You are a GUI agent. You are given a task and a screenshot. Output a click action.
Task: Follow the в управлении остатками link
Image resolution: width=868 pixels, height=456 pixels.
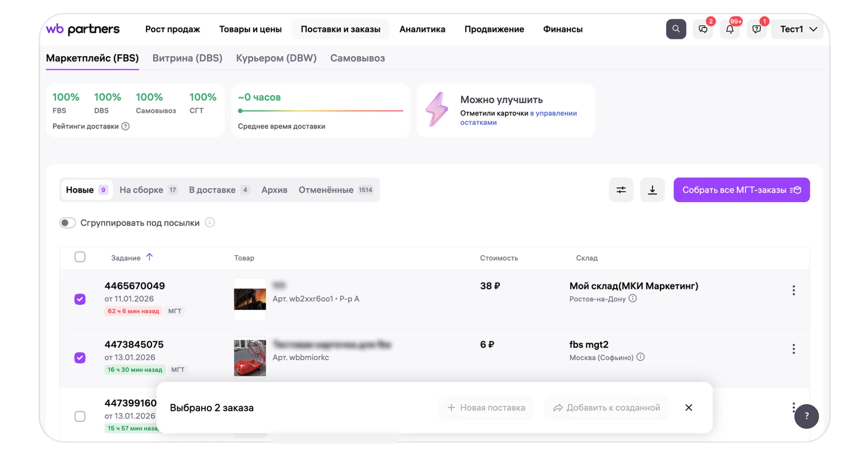tap(553, 113)
